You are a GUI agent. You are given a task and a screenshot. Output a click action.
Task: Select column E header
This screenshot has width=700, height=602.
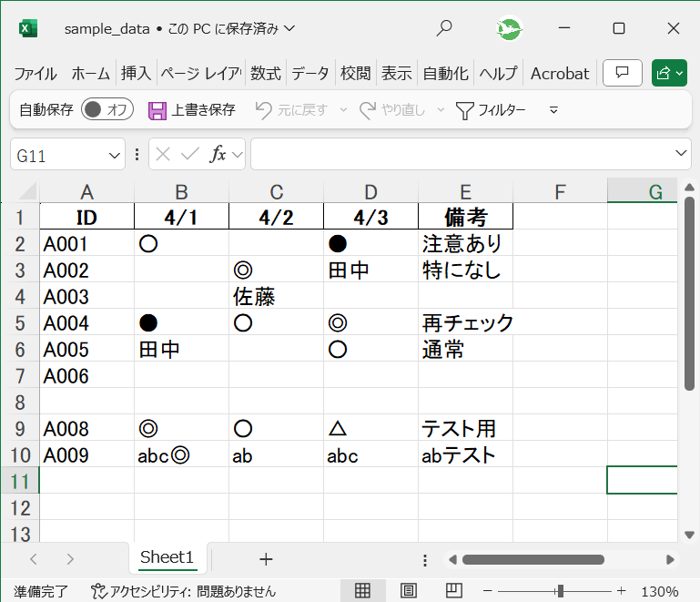465,192
